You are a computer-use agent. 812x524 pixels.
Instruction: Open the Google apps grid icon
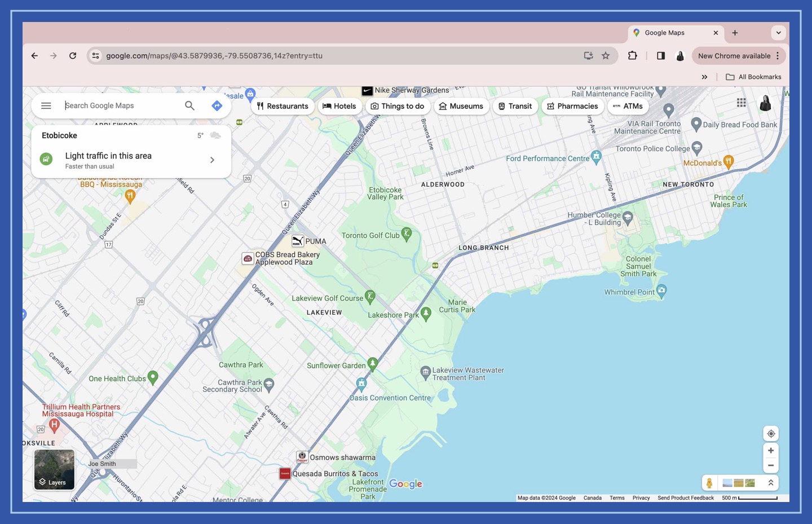[x=741, y=102]
